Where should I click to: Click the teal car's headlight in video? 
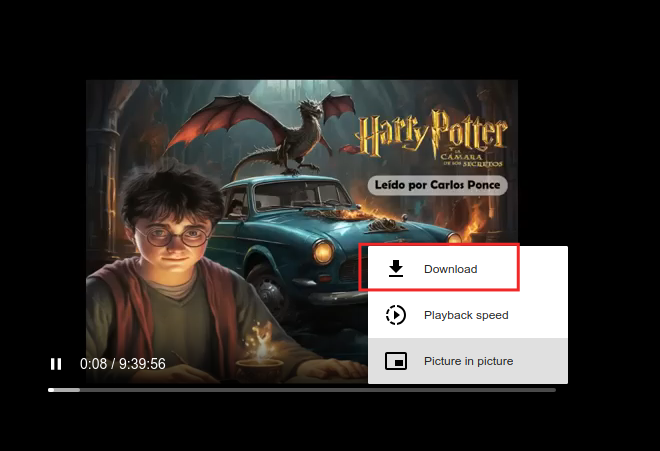pos(323,252)
